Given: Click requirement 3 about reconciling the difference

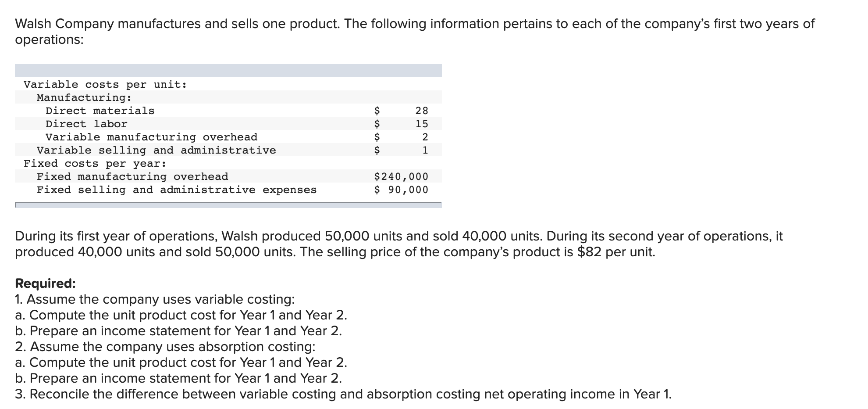Looking at the screenshot, I should tap(343, 394).
